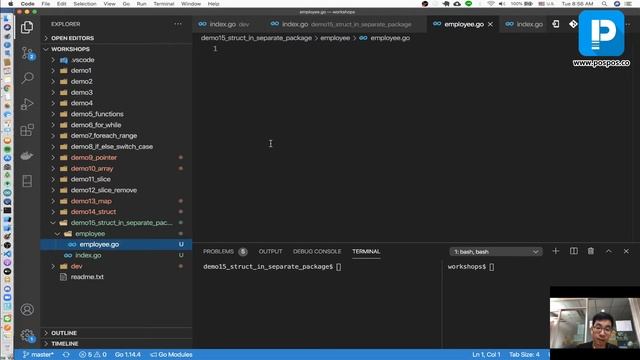Open the Debug Console tab

317,251
